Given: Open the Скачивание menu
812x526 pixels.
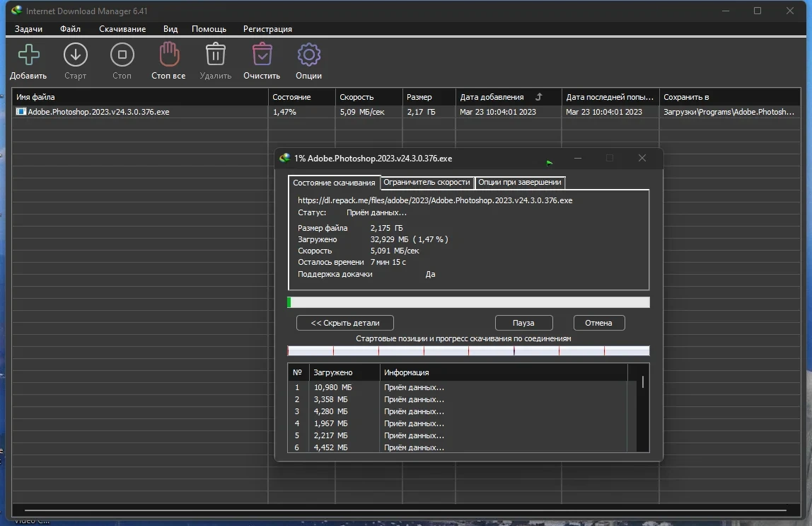Looking at the screenshot, I should (x=122, y=29).
